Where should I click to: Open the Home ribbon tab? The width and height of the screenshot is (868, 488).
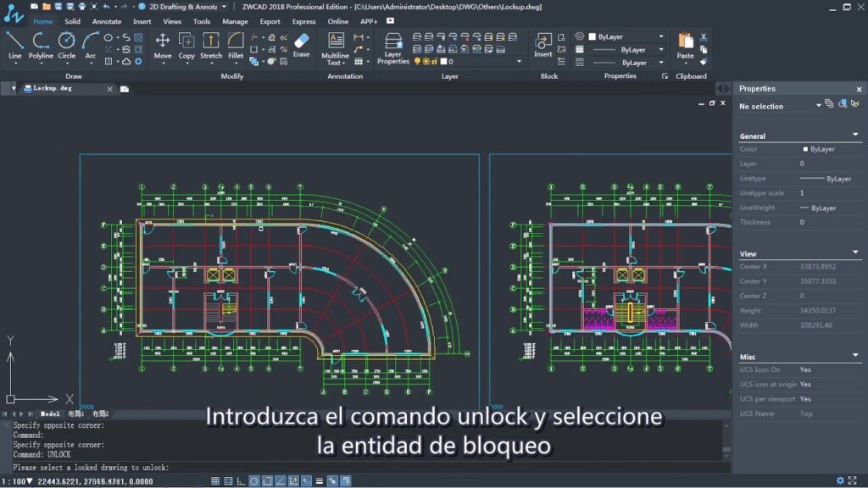pos(42,21)
